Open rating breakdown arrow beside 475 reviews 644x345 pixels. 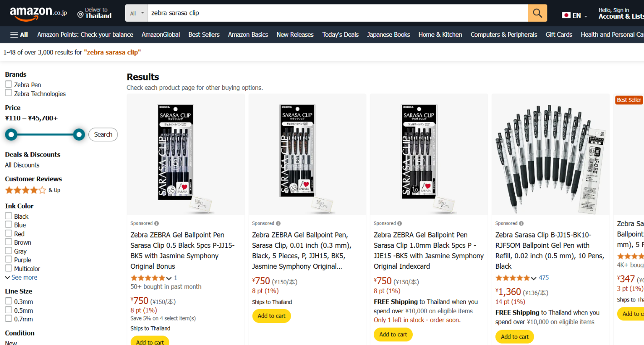(x=534, y=278)
